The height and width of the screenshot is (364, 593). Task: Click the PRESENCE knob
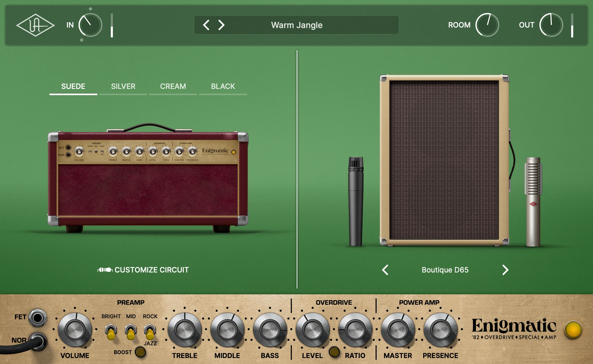[441, 330]
